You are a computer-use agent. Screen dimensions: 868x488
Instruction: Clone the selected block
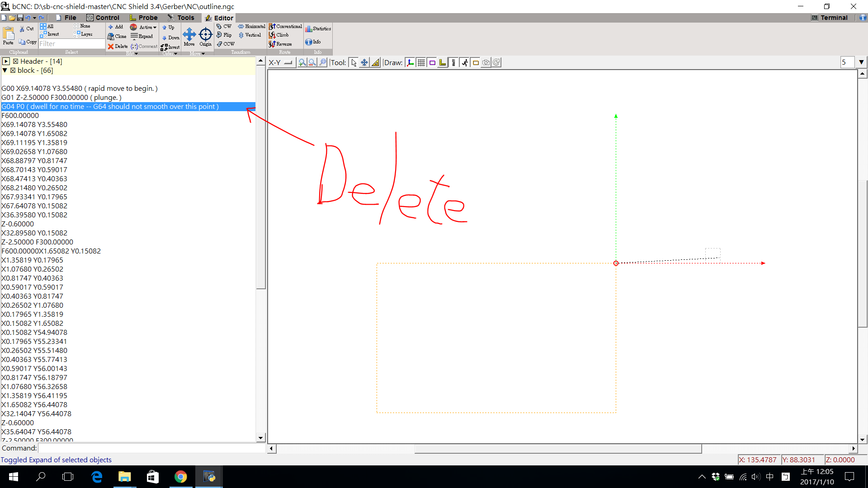coord(117,36)
